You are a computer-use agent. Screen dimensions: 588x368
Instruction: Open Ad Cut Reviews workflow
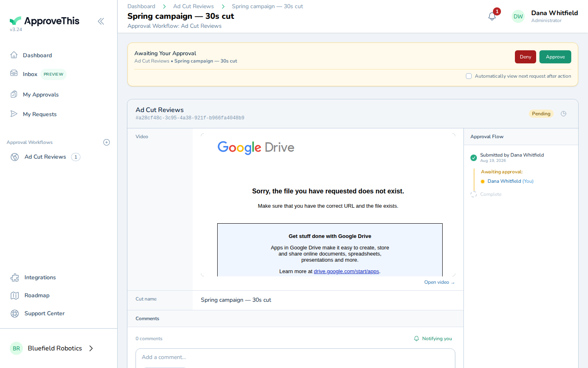click(x=45, y=157)
